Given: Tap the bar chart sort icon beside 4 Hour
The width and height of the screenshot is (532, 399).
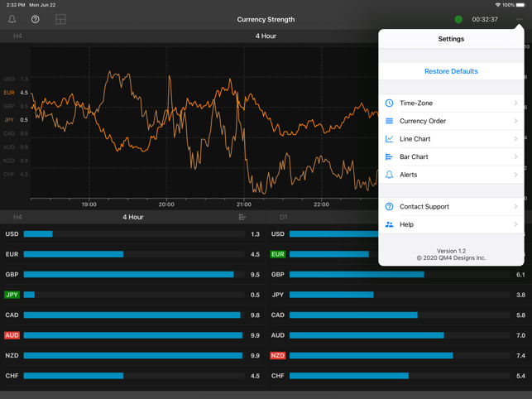Looking at the screenshot, I should point(242,217).
